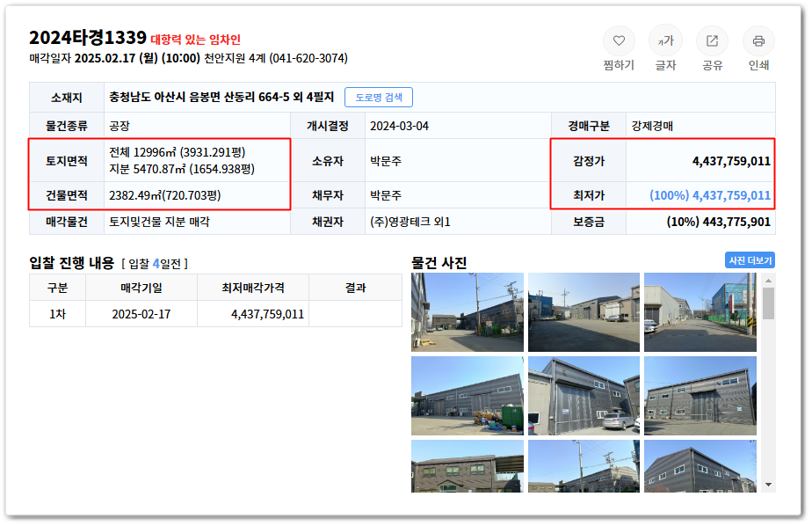Click 천안지원 4계 (041-620-3074) contact
812x526 pixels.
tap(276, 58)
